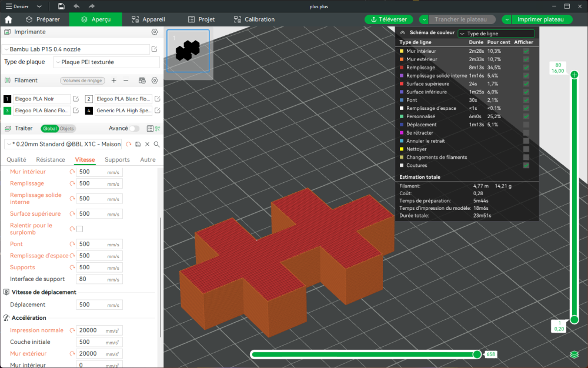Click the horizontal move slider handle
This screenshot has width=588, height=368.
tap(477, 354)
